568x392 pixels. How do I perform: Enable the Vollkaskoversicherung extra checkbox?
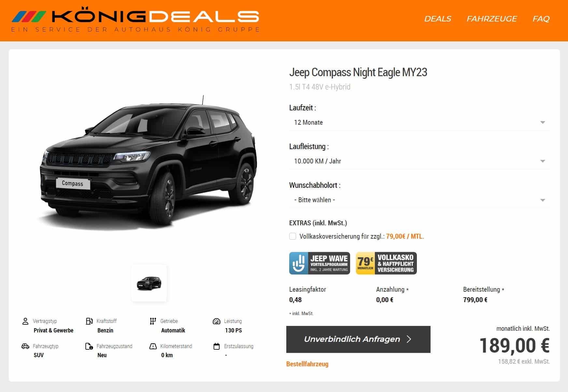tap(293, 236)
